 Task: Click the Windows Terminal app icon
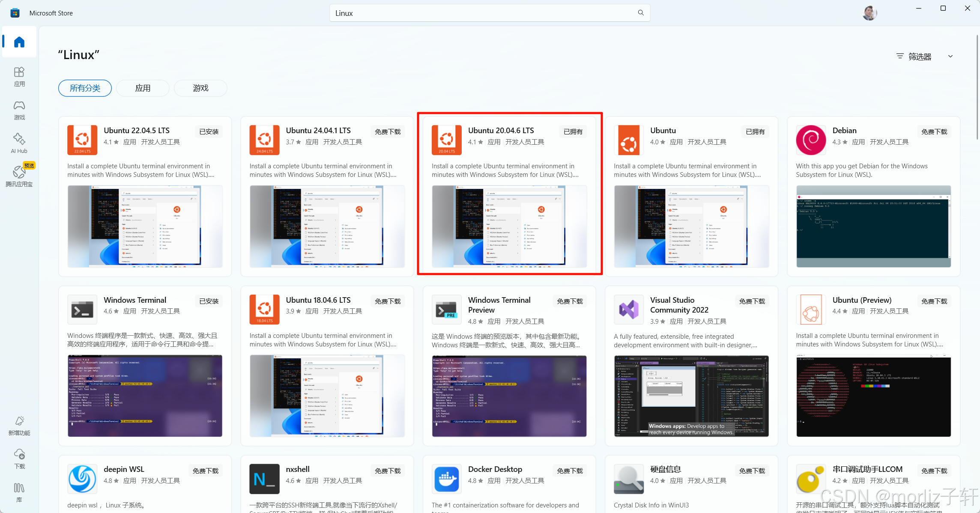(x=82, y=309)
